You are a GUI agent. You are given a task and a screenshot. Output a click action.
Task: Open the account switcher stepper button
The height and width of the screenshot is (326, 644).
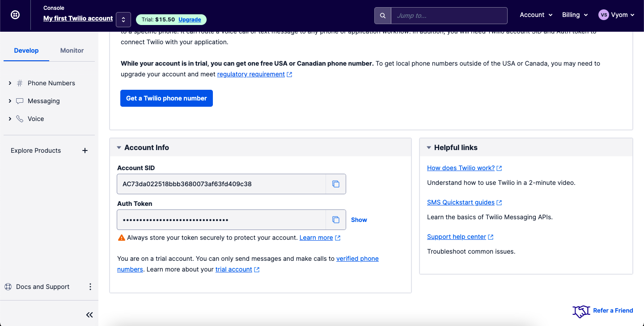tap(123, 20)
